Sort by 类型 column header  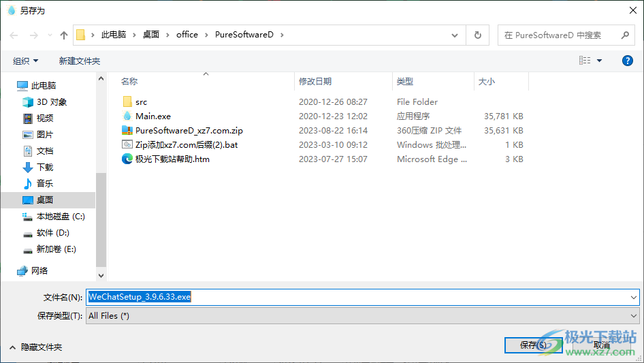pos(404,82)
